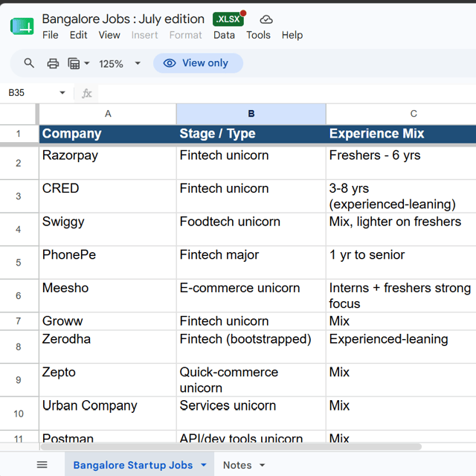Select the Meesho cell

click(x=108, y=295)
